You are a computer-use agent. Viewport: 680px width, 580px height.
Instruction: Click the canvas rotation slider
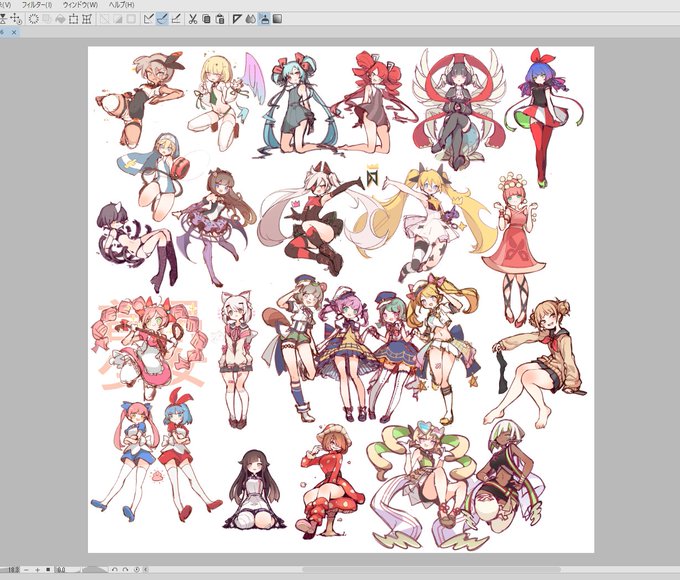94,570
